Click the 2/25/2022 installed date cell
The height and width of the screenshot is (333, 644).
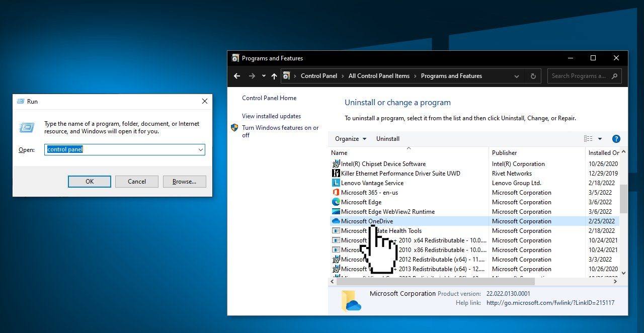coord(601,221)
